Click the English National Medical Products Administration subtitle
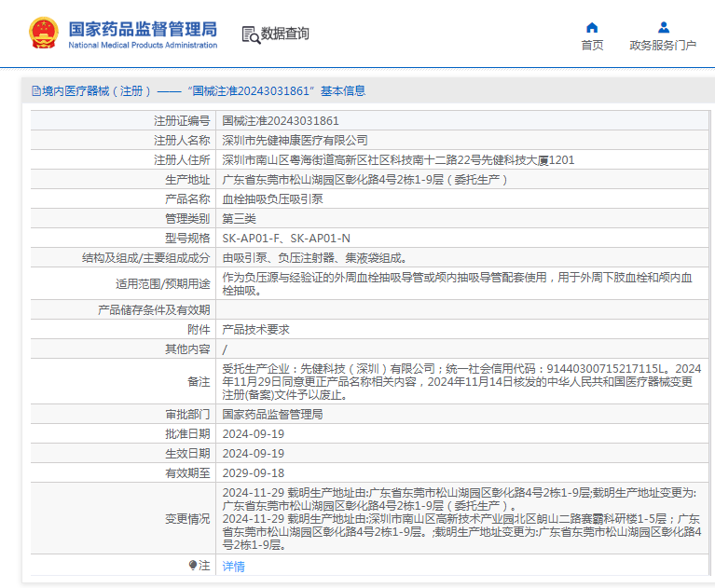The height and width of the screenshot is (588, 715). (x=143, y=45)
